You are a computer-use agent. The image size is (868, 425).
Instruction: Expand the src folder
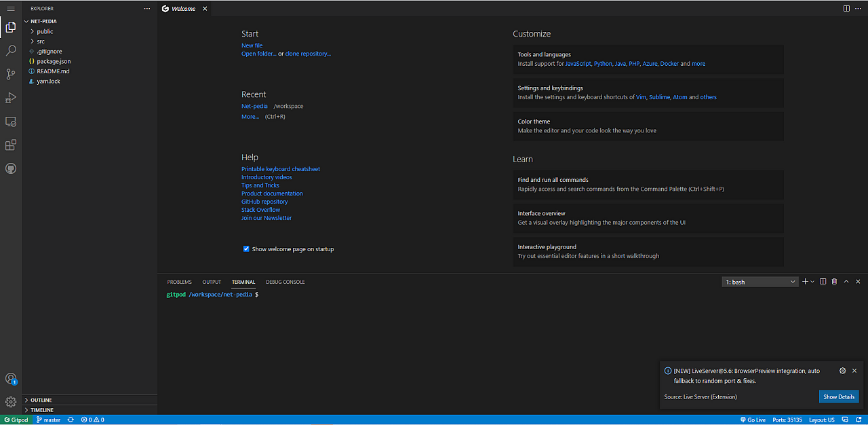pos(41,41)
